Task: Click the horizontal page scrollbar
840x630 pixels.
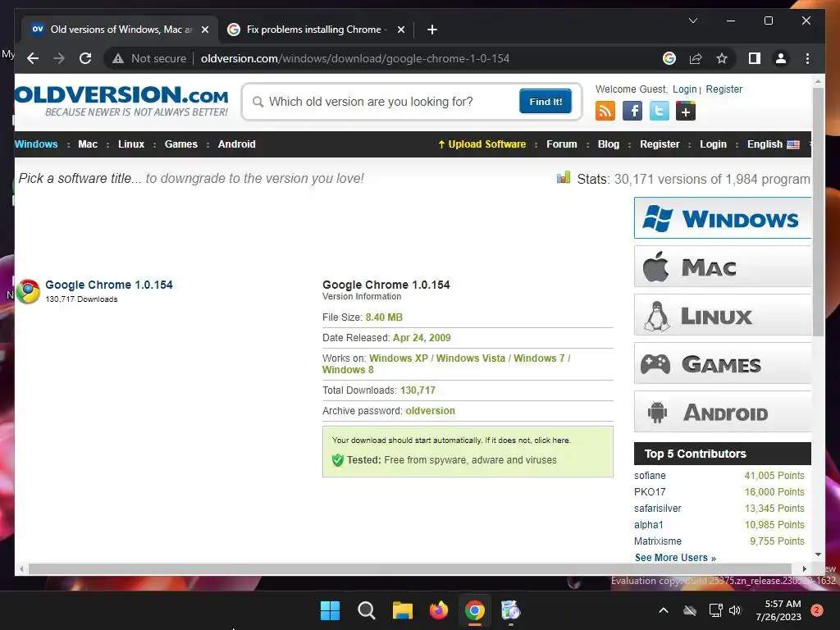Action: point(410,568)
